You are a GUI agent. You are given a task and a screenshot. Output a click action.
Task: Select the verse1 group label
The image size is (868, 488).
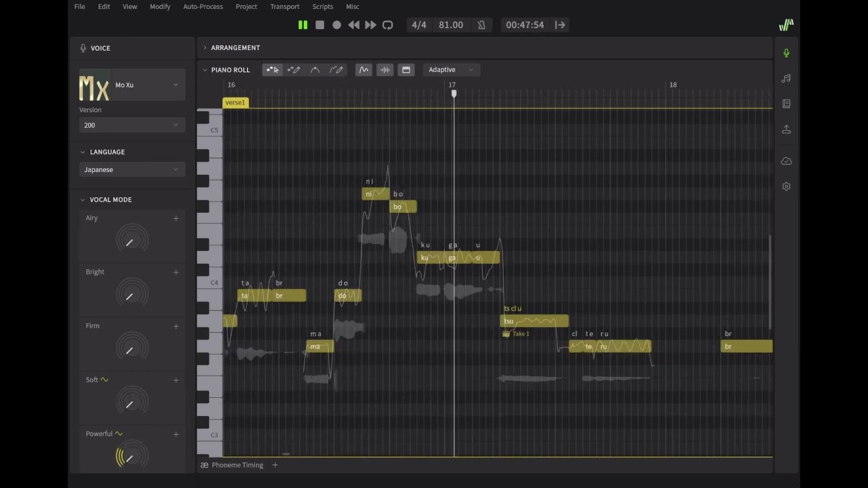(x=235, y=102)
